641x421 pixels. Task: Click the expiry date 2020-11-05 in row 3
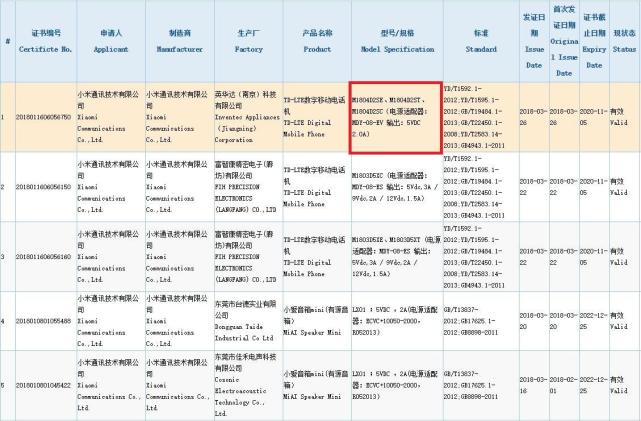(x=594, y=257)
